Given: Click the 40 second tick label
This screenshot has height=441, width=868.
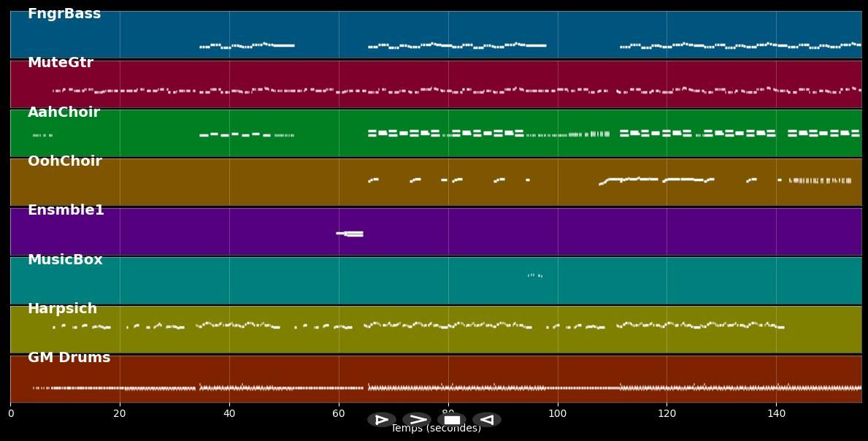Looking at the screenshot, I should 229,414.
